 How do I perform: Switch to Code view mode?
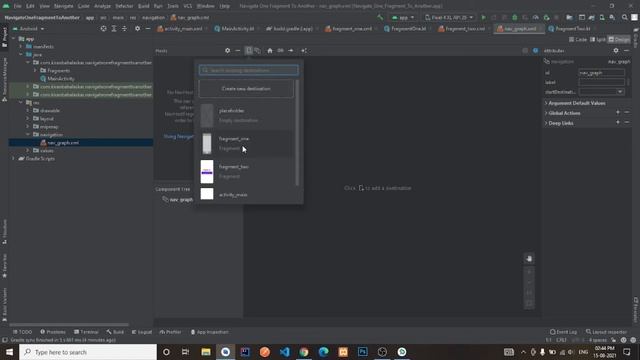tap(578, 40)
